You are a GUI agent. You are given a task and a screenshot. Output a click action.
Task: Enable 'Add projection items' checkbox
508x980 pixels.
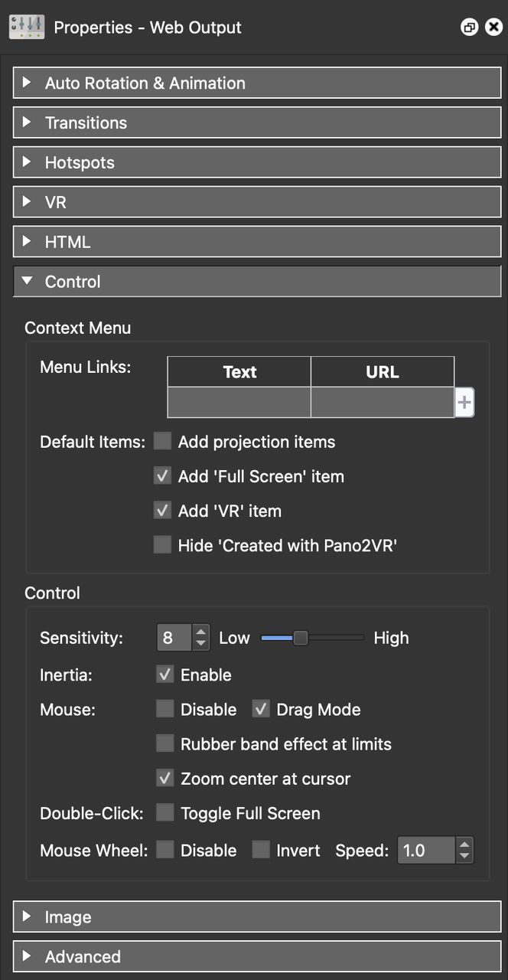click(162, 442)
